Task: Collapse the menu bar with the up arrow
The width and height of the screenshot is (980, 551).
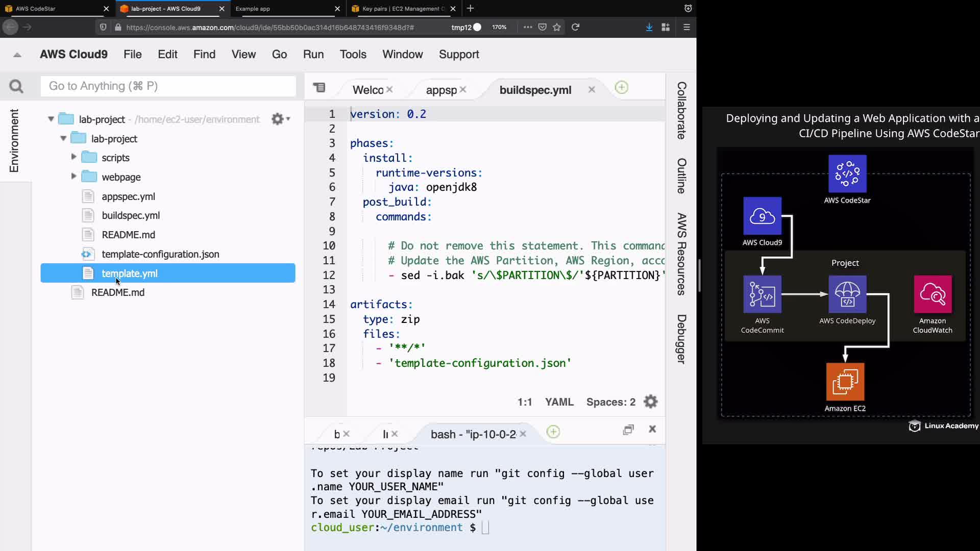Action: [x=17, y=55]
